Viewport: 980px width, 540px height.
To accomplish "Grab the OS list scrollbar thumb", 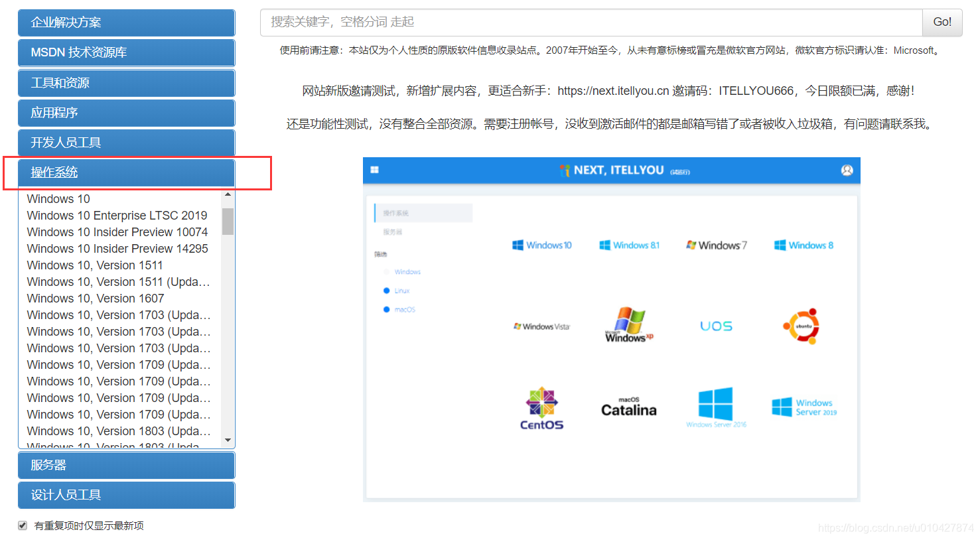I will point(228,222).
